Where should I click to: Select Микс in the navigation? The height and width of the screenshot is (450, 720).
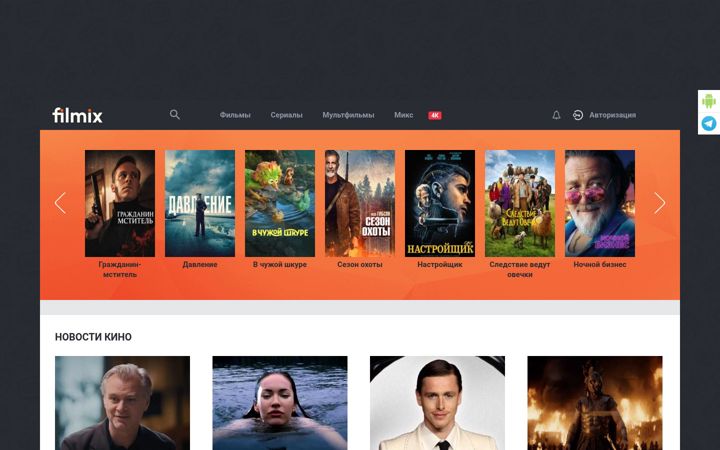(403, 115)
